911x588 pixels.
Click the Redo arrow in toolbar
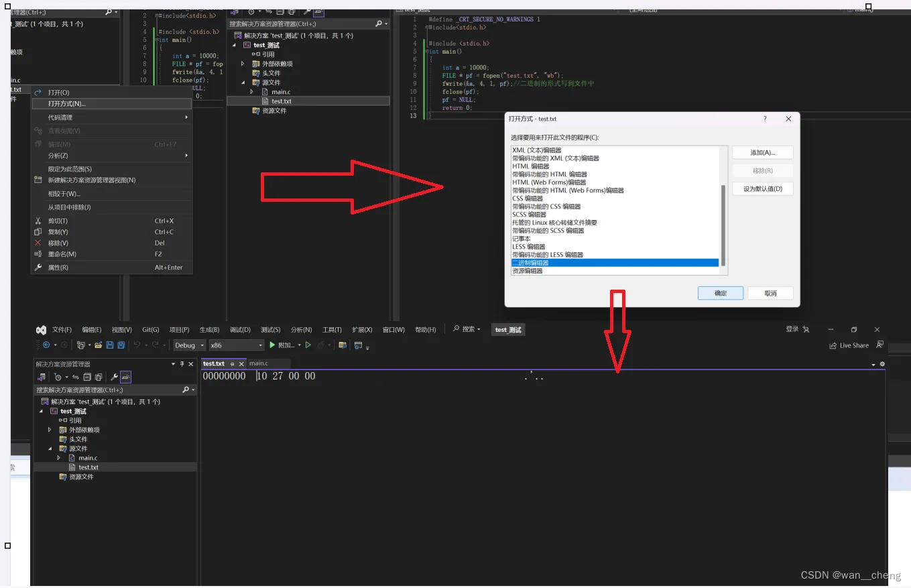pos(156,345)
